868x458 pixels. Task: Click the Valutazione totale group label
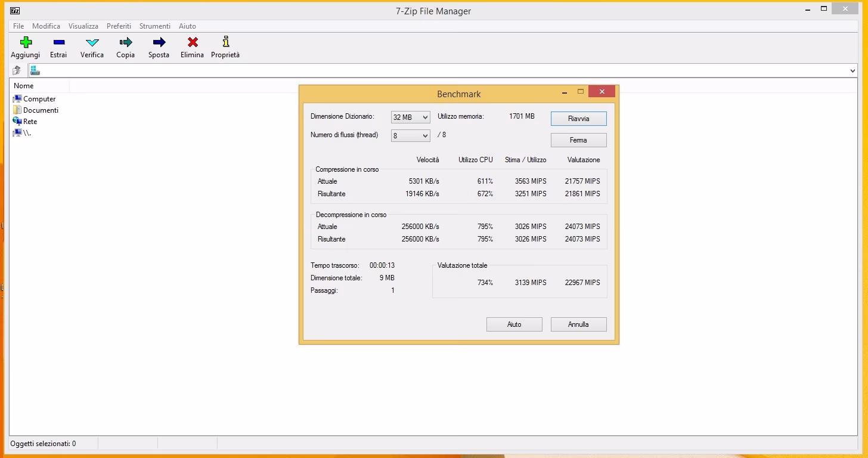click(462, 265)
